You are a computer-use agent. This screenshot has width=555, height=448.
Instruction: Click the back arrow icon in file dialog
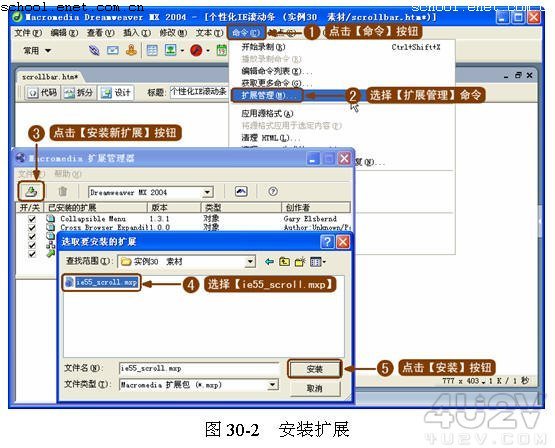(269, 262)
